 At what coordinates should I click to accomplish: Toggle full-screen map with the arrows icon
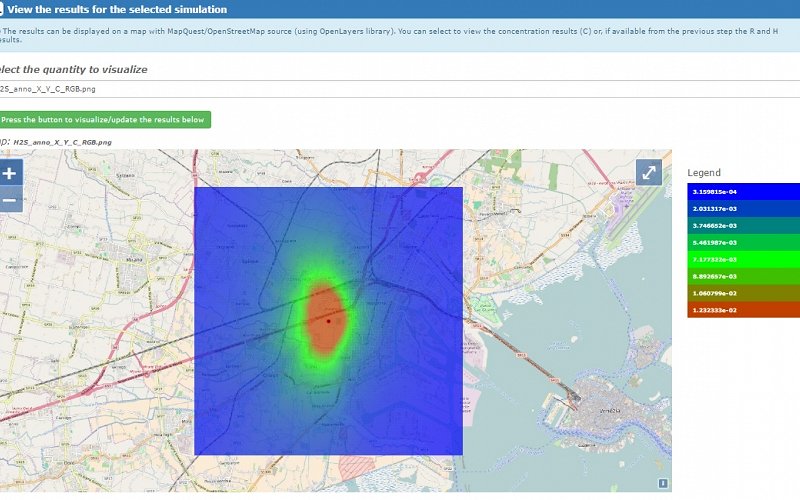649,172
